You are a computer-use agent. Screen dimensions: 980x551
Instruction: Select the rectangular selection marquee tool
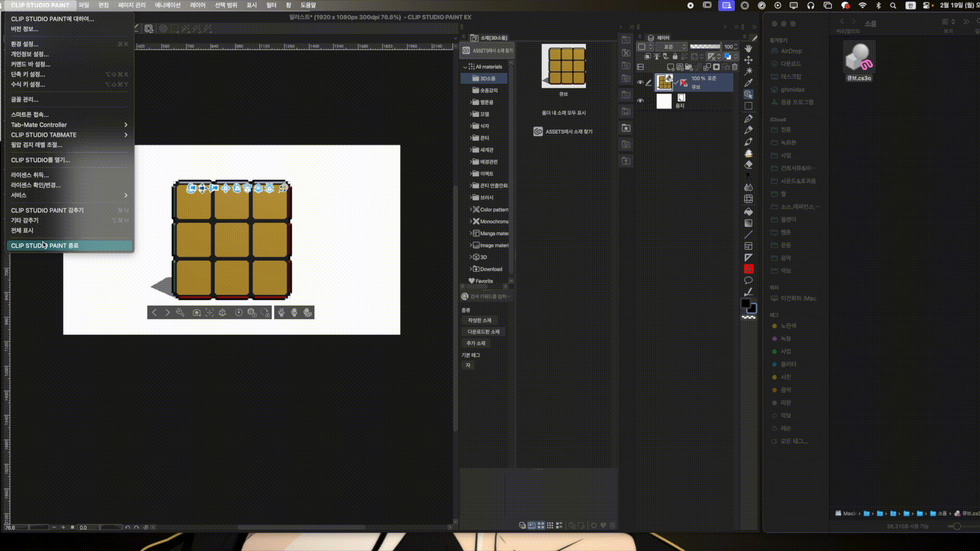point(748,106)
